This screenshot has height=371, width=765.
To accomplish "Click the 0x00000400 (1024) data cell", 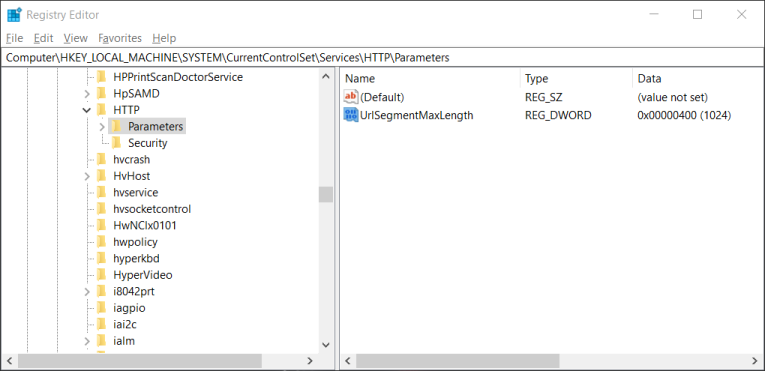I will (x=684, y=115).
